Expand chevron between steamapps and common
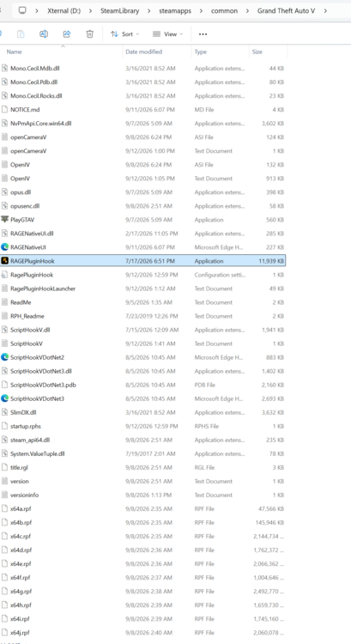Image resolution: width=351 pixels, height=644 pixels. (201, 10)
